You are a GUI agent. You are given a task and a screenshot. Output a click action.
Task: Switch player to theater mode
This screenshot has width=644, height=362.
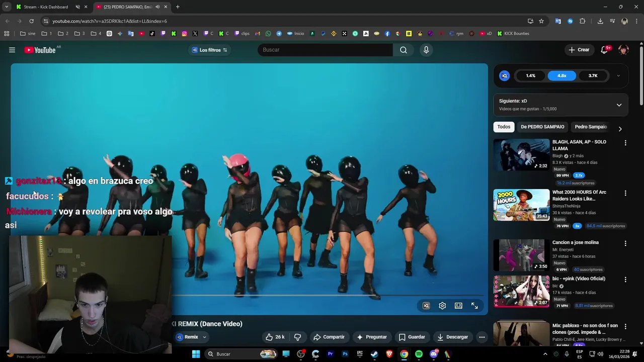(x=458, y=306)
